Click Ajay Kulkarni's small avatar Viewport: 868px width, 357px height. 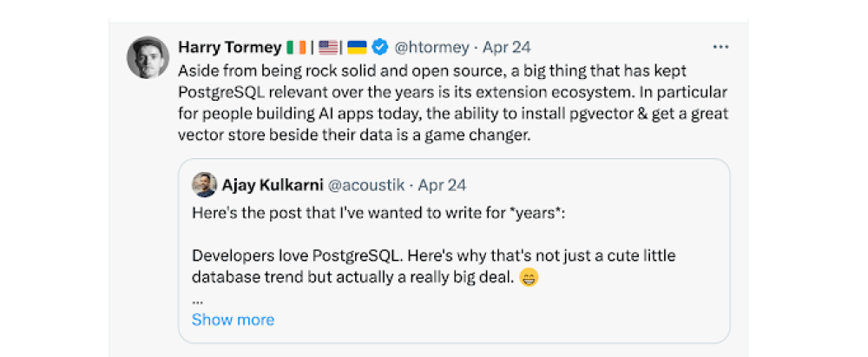pos(204,184)
